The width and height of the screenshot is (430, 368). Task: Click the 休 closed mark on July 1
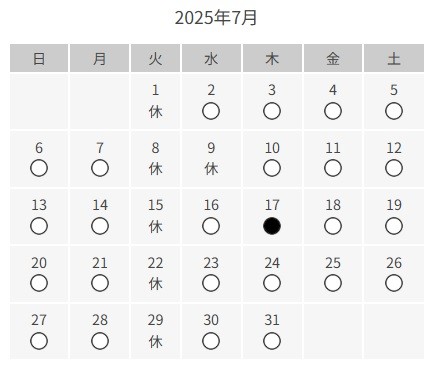coord(155,112)
